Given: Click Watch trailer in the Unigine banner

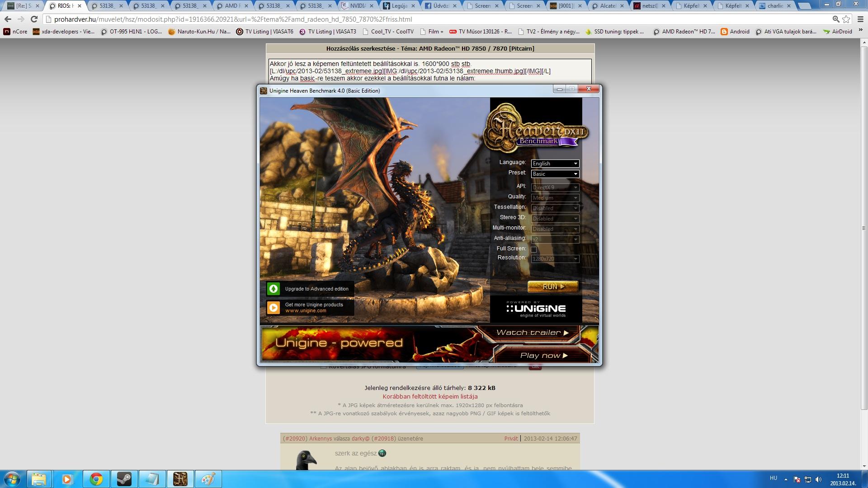Looking at the screenshot, I should 532,333.
